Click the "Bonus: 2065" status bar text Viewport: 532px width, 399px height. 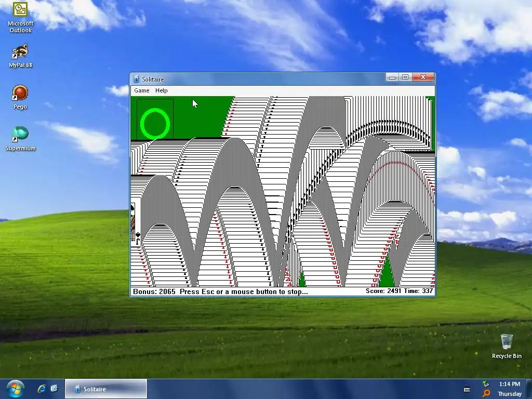point(154,291)
